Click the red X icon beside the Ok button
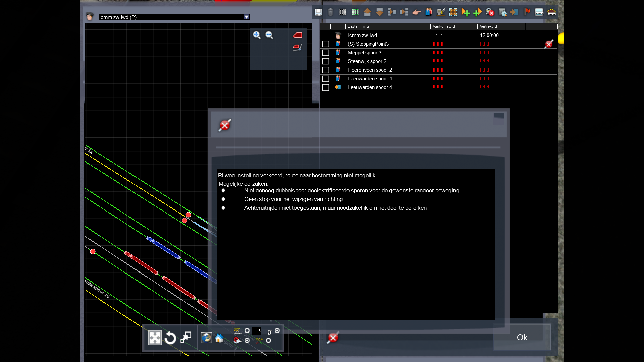The image size is (644, 362). (x=333, y=338)
